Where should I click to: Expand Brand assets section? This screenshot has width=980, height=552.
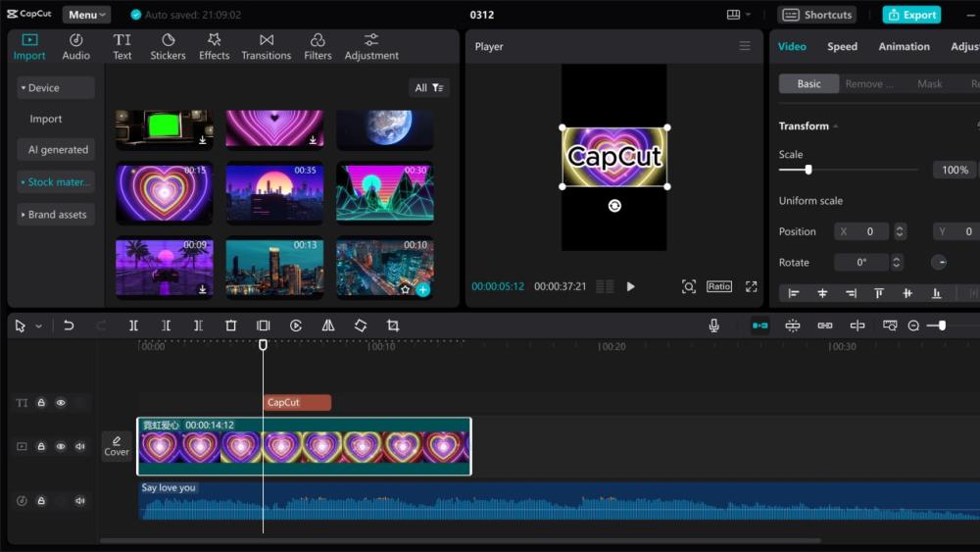coord(56,215)
